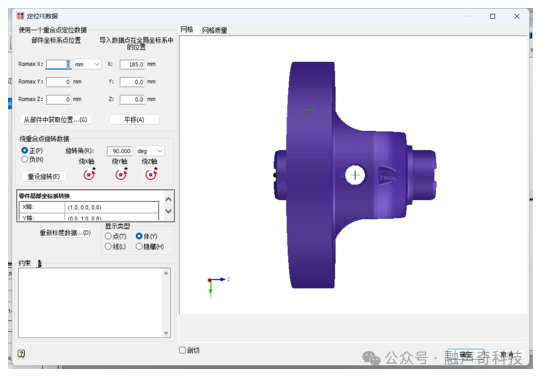Enable the 剖切 section cut checkbox
This screenshot has height=380, width=541.
[x=183, y=350]
